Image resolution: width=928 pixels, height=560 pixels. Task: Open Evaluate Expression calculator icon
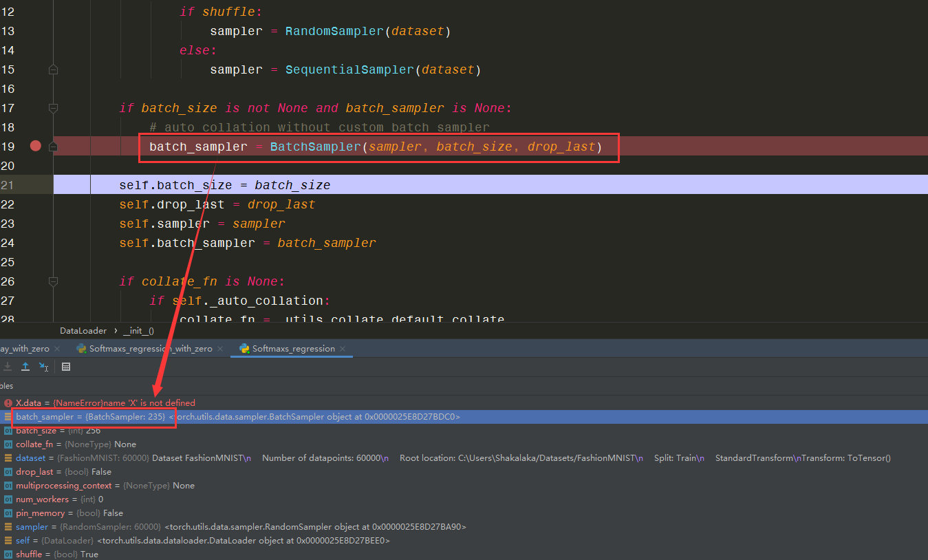tap(66, 367)
